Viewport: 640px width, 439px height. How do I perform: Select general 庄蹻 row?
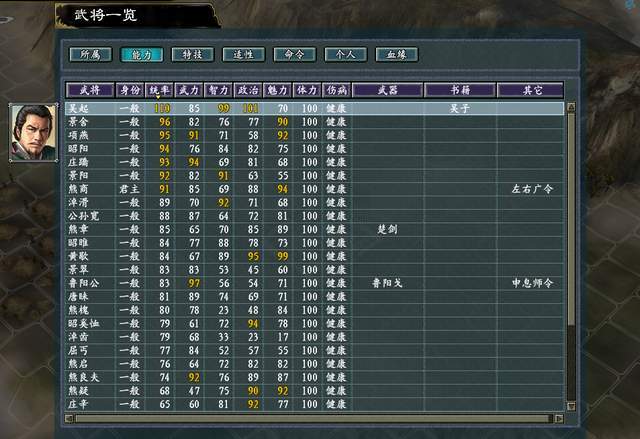[x=314, y=162]
